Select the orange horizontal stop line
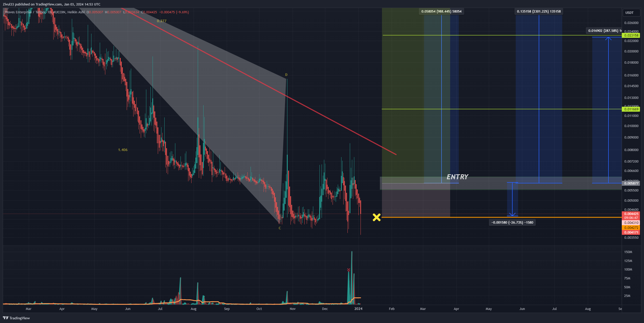This screenshot has height=323, width=644. click(502, 217)
